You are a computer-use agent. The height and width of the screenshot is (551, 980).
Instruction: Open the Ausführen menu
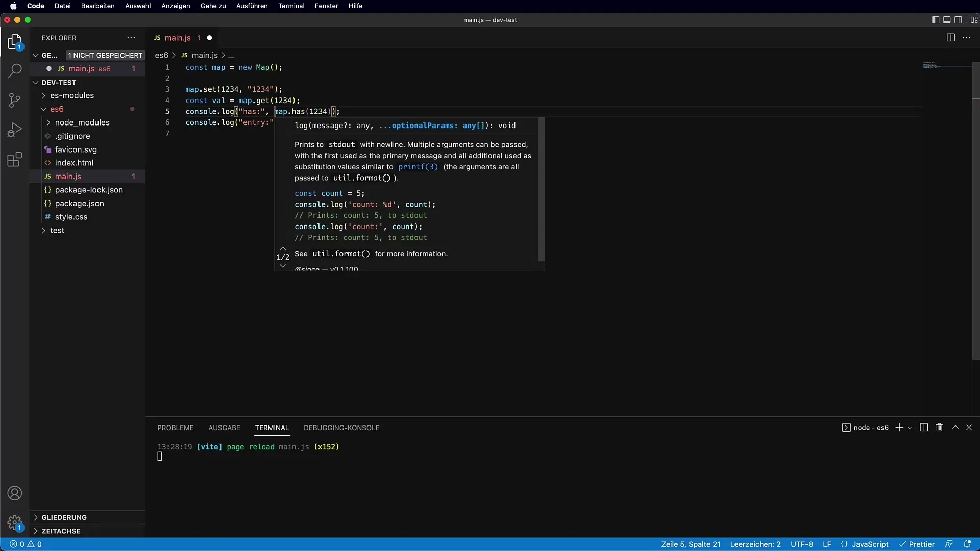[252, 6]
